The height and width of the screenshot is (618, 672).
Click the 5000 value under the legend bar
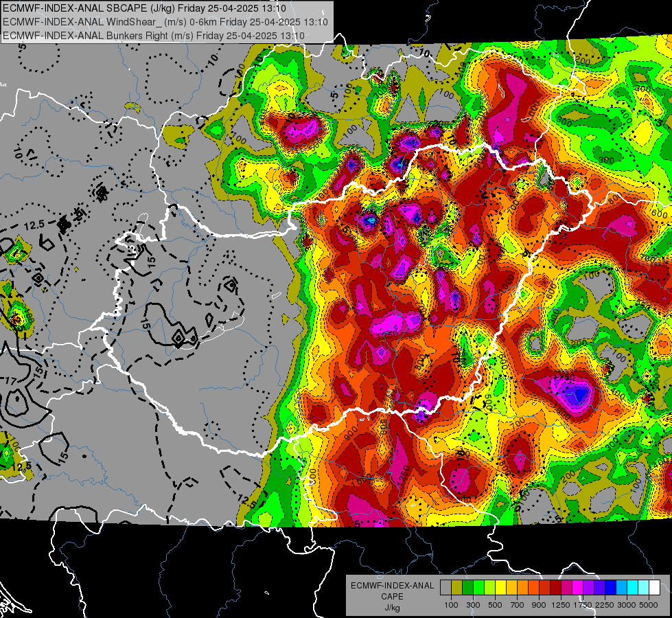[649, 605]
